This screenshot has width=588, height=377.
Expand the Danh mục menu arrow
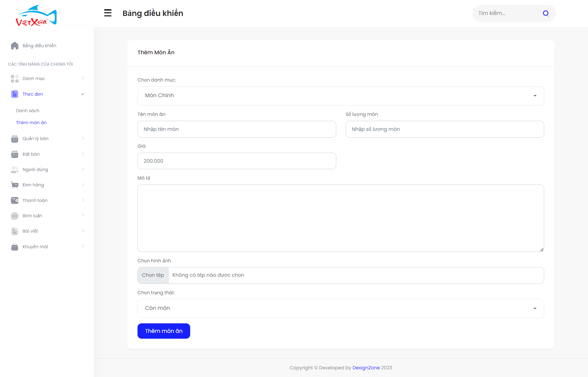point(83,78)
